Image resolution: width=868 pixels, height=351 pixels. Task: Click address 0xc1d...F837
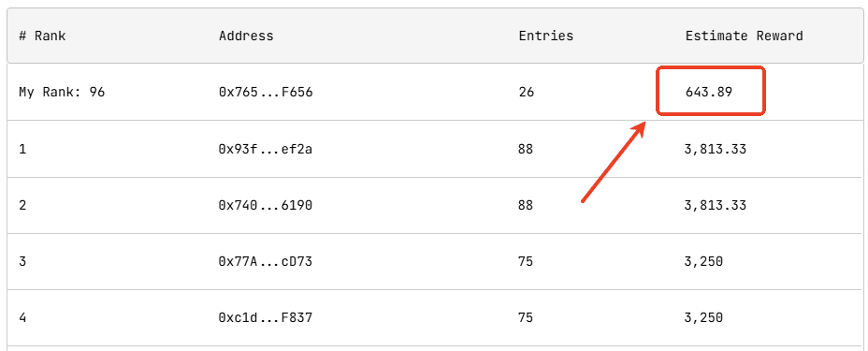point(265,318)
